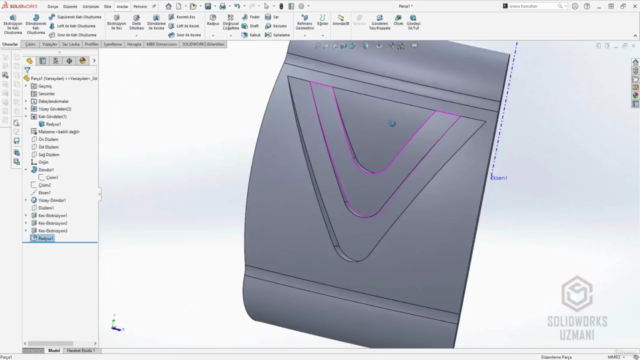The height and width of the screenshot is (360, 640).
Task: Switch to the Yüzeyler tab
Action: [49, 44]
